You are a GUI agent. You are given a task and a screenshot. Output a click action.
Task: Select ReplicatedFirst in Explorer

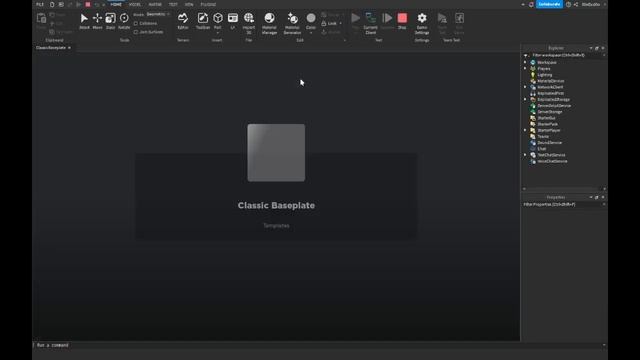click(x=550, y=93)
